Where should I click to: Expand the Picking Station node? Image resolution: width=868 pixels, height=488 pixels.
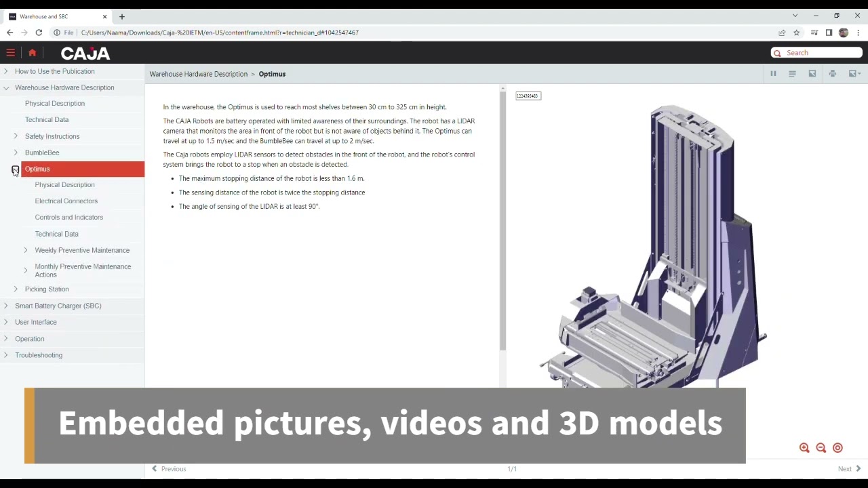click(x=16, y=289)
